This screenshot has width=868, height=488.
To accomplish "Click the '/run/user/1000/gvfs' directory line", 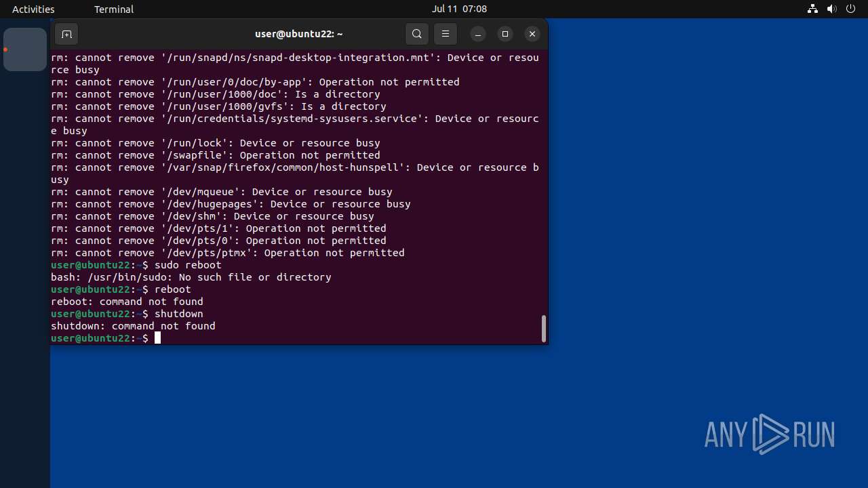I will tap(218, 106).
